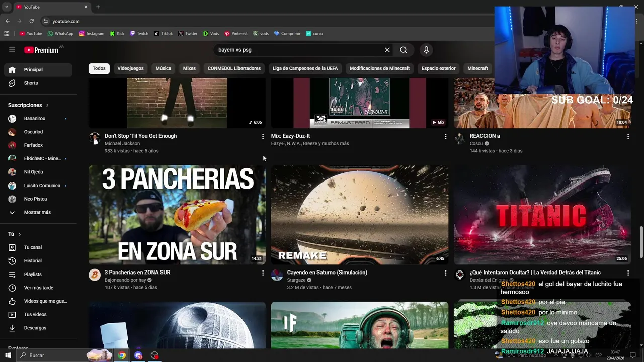Open options menu for Don't Stop 'Til You Get Enough

click(x=263, y=136)
